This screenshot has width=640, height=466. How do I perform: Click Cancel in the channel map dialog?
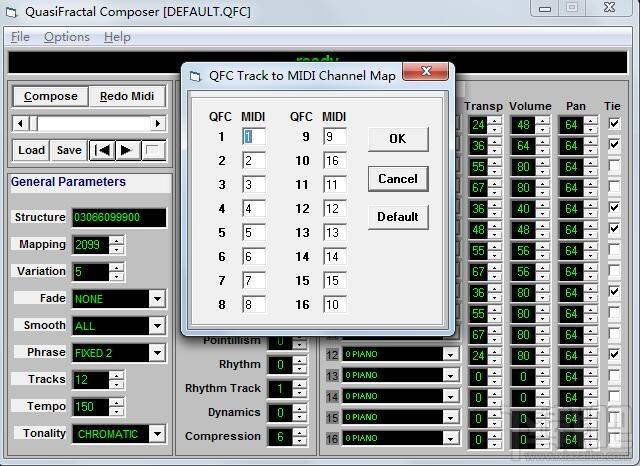click(398, 179)
